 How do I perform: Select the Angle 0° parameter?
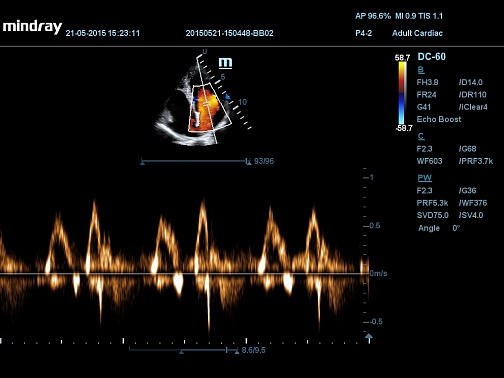[439, 228]
